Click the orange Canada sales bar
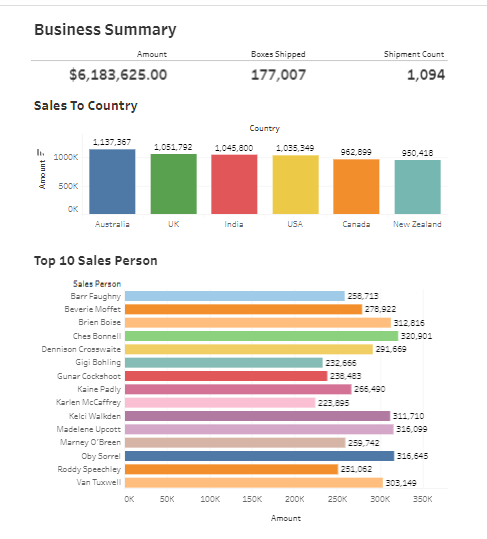 [x=356, y=187]
